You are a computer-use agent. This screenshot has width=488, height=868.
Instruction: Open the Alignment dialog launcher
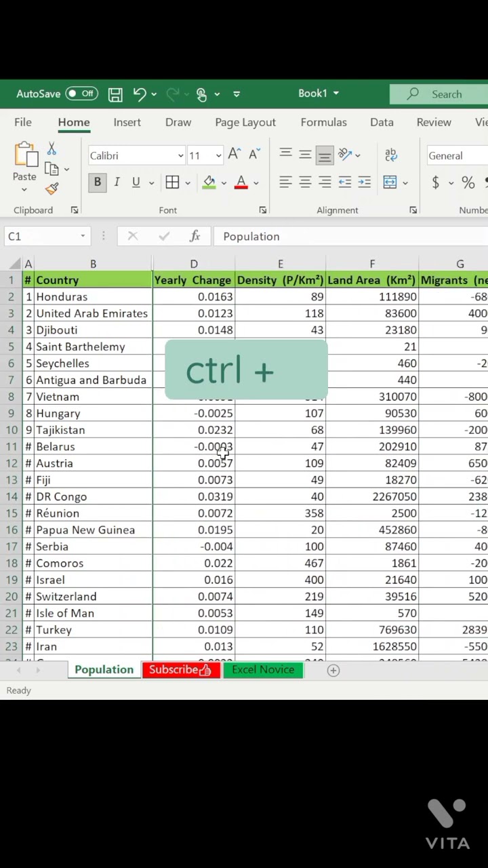(413, 210)
